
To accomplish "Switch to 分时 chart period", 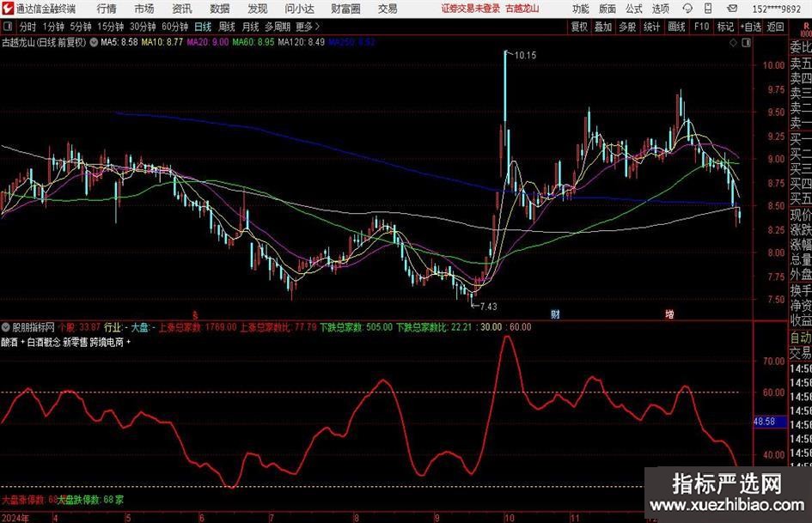I will pos(27,27).
